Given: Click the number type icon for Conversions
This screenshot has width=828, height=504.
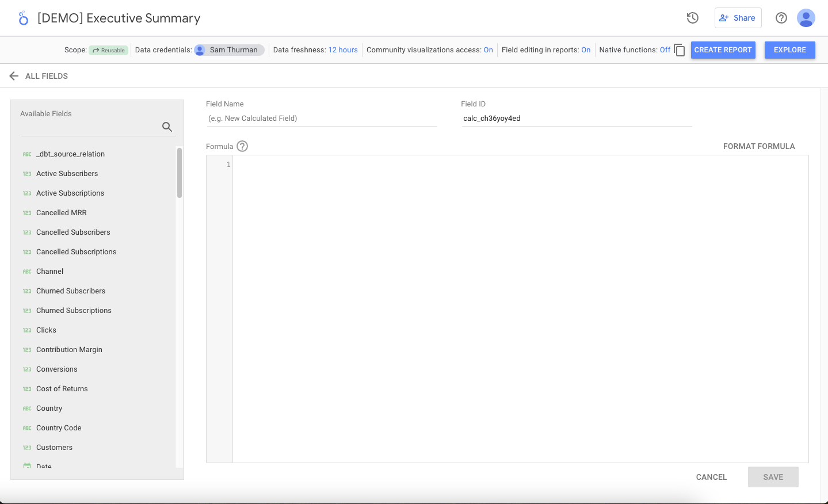Looking at the screenshot, I should (x=27, y=369).
